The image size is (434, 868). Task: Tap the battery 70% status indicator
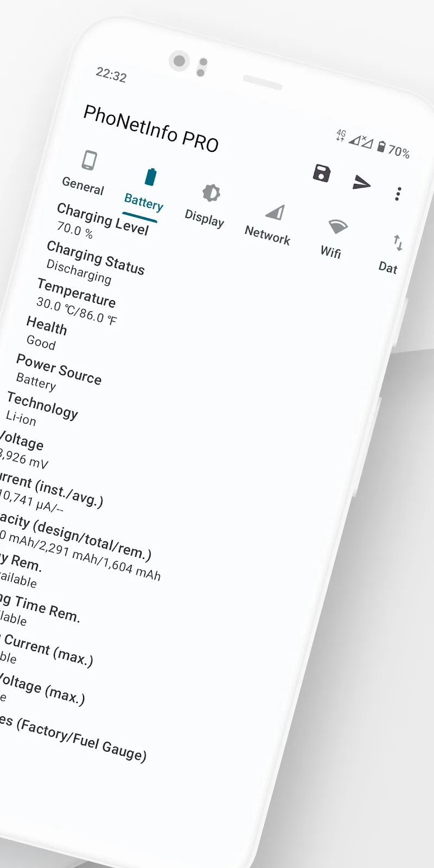393,149
